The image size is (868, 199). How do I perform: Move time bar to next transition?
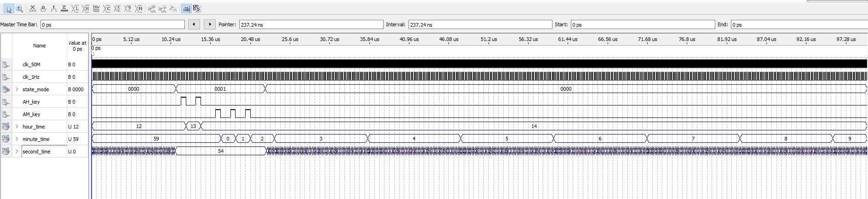point(210,24)
